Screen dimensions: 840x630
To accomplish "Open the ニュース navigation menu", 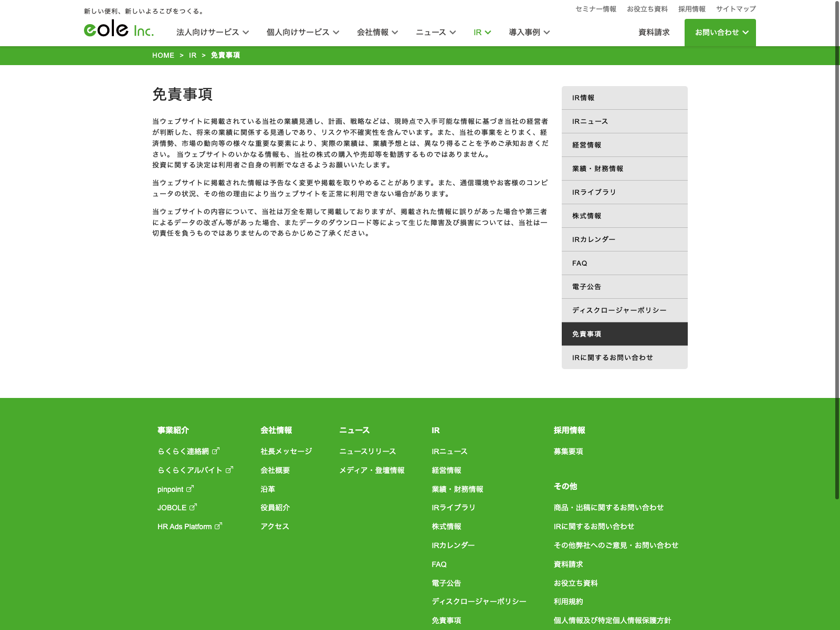I will click(x=435, y=33).
